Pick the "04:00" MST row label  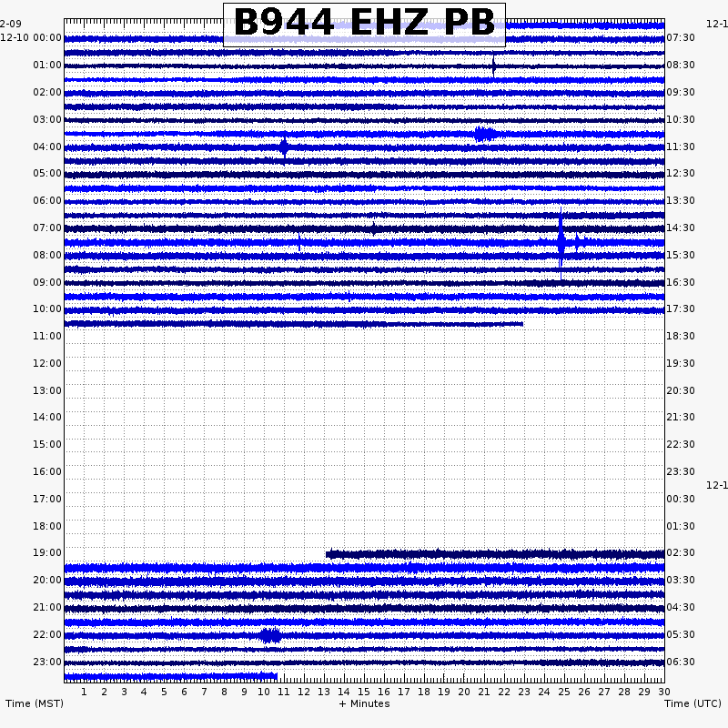pos(47,147)
